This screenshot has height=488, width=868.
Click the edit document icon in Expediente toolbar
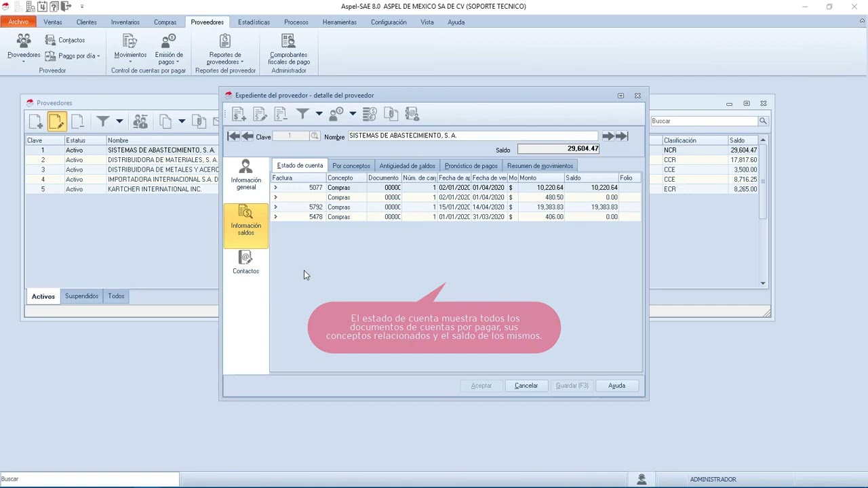click(x=260, y=115)
